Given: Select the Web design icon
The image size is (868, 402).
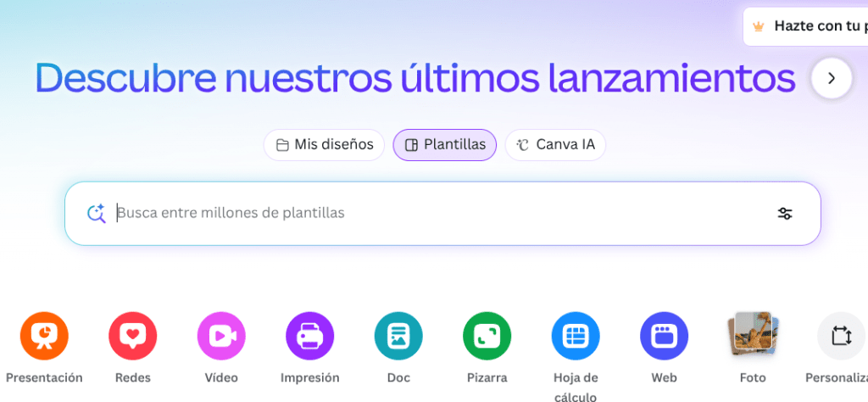Looking at the screenshot, I should tap(664, 336).
